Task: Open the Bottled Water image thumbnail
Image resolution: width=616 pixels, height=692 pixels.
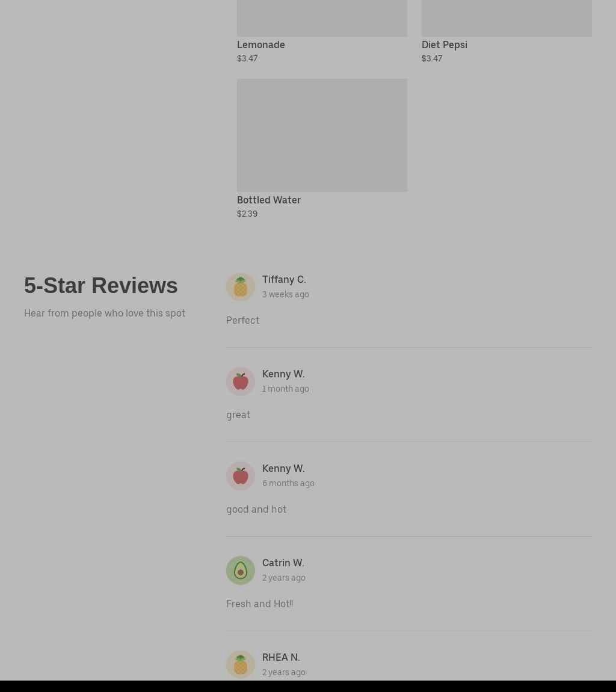Action: coord(322,135)
